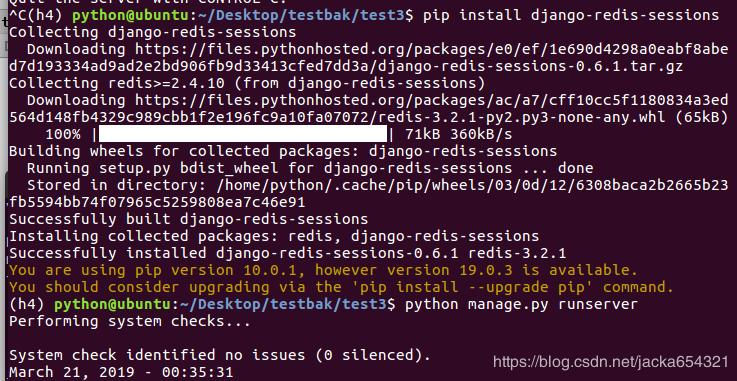This screenshot has width=737, height=381.
Task: Click the redis-3.2.1-py2.py3-none-any.whl download URL
Action: [368, 109]
